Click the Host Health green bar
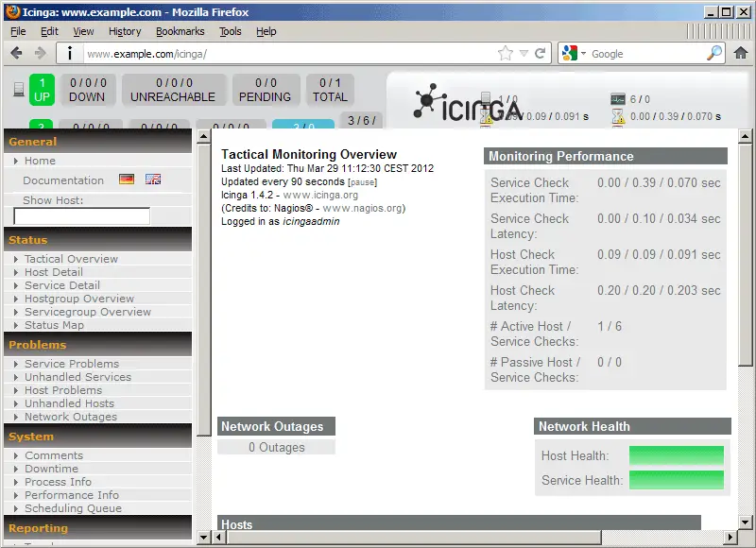Viewport: 756px width, 548px height. [676, 455]
